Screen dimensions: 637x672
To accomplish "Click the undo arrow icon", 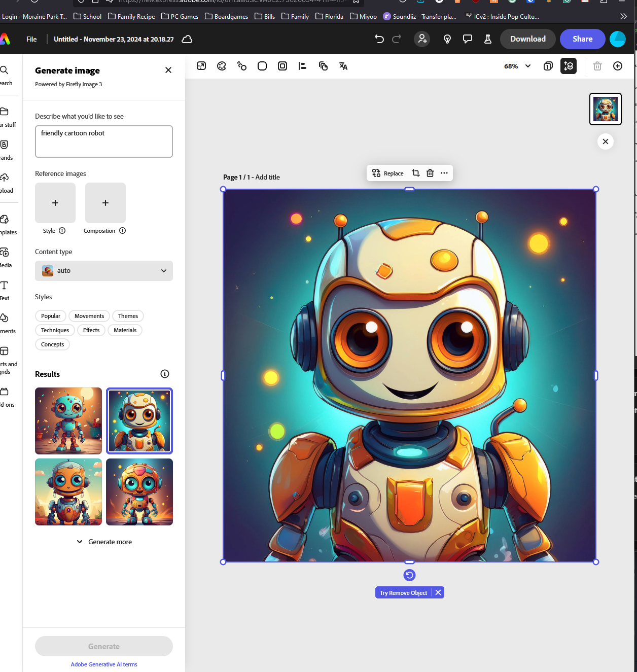I will pos(379,39).
